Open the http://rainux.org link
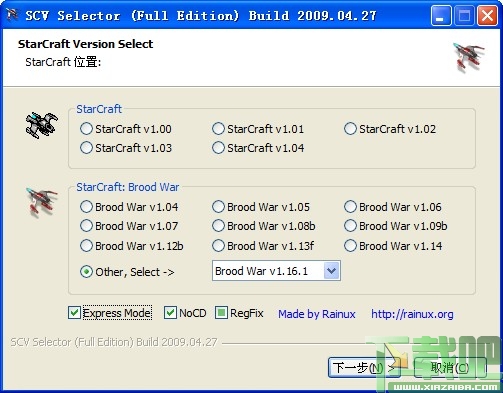 (412, 314)
